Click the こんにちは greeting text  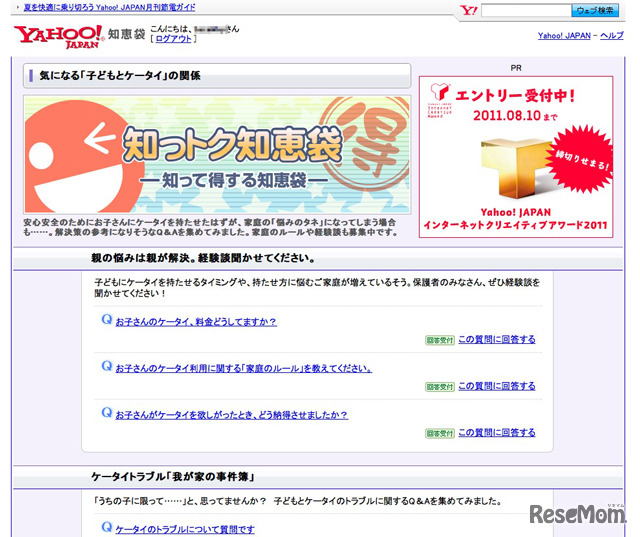click(x=195, y=29)
